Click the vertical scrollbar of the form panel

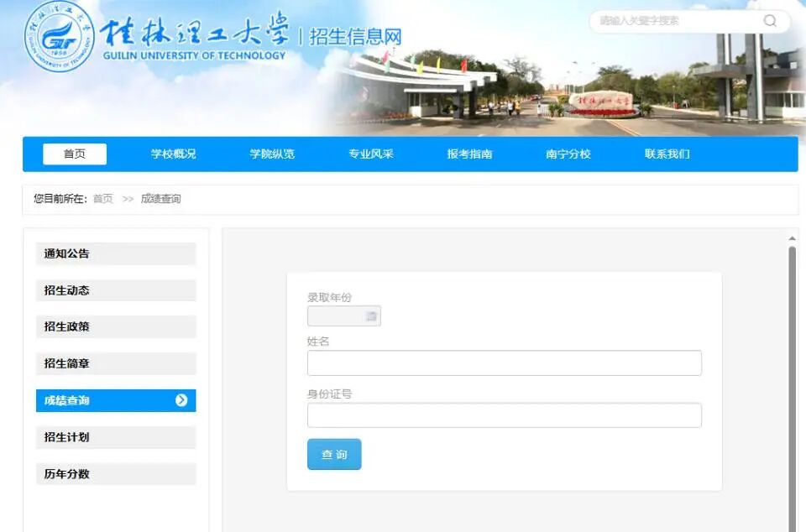tap(792, 389)
